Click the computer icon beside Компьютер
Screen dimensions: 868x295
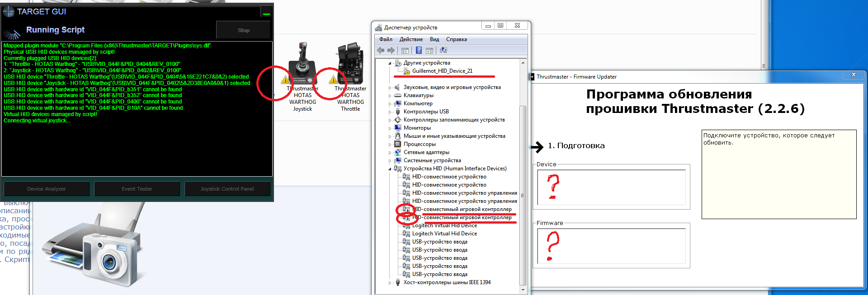398,103
